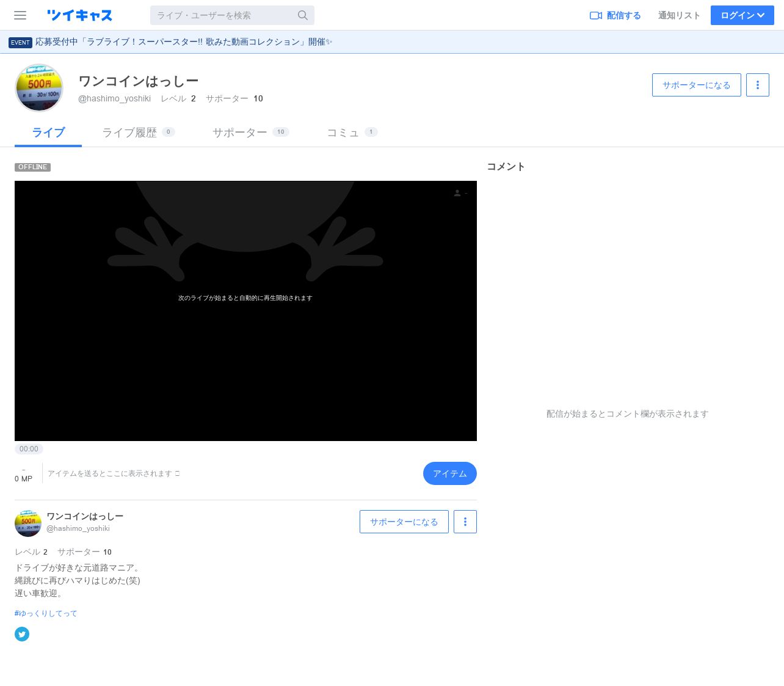Open the 通知リスト notification list
This screenshot has width=784, height=686.
pos(679,15)
